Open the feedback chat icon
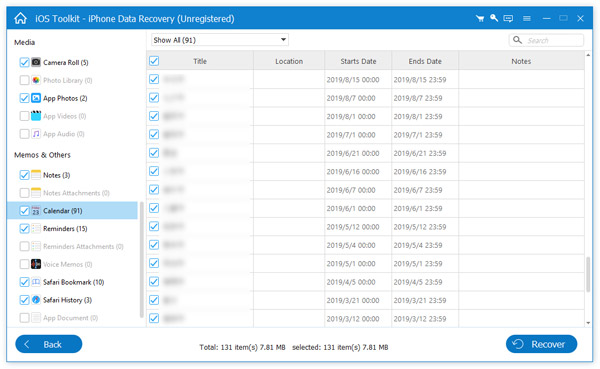Viewport: 600px width, 369px height. coord(508,18)
